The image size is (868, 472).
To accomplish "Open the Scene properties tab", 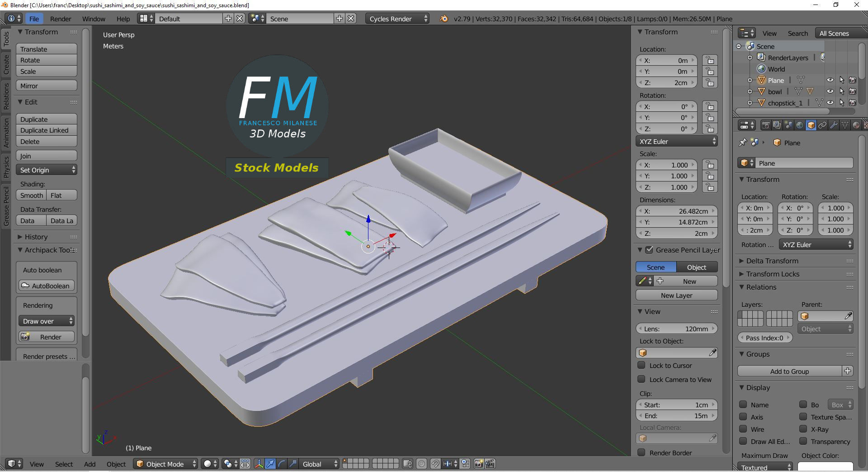I will tap(788, 125).
